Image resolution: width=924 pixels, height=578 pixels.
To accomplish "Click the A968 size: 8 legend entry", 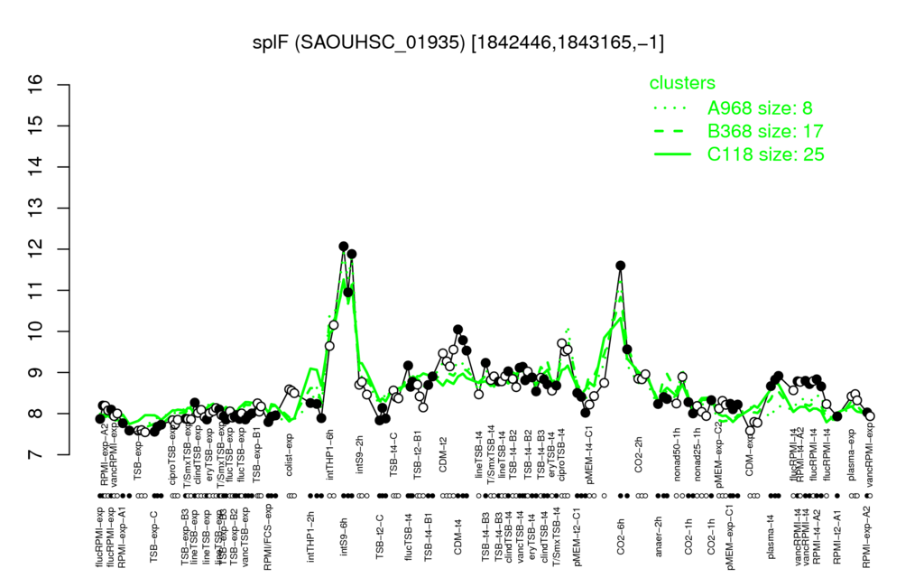I will pyautogui.click(x=760, y=108).
